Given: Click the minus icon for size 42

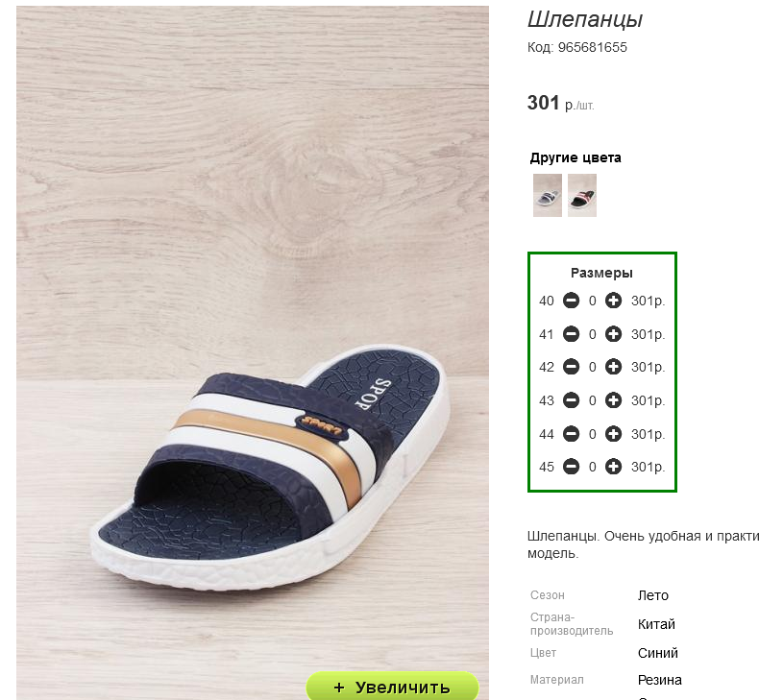Looking at the screenshot, I should click(572, 367).
